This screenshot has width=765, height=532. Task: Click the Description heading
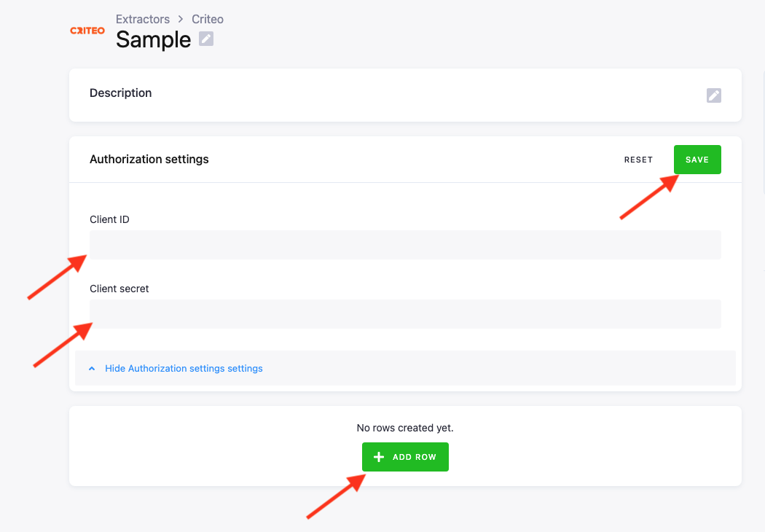(120, 93)
